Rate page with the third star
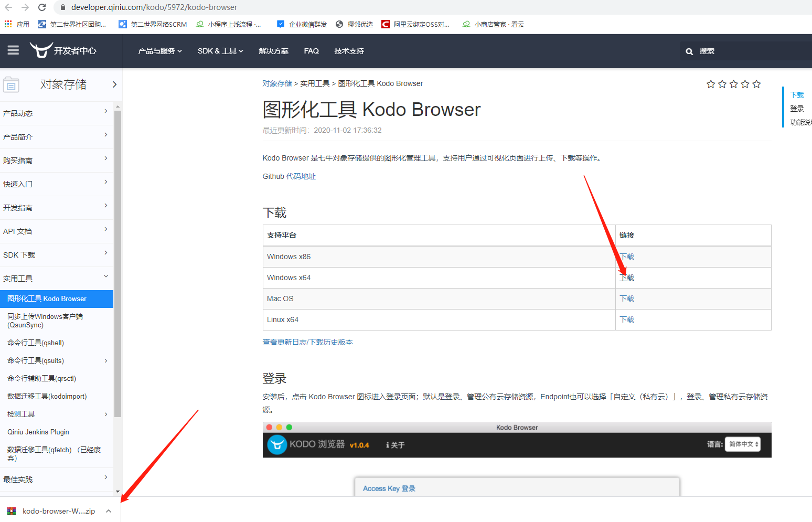Viewport: 812px width, 522px height. (734, 84)
